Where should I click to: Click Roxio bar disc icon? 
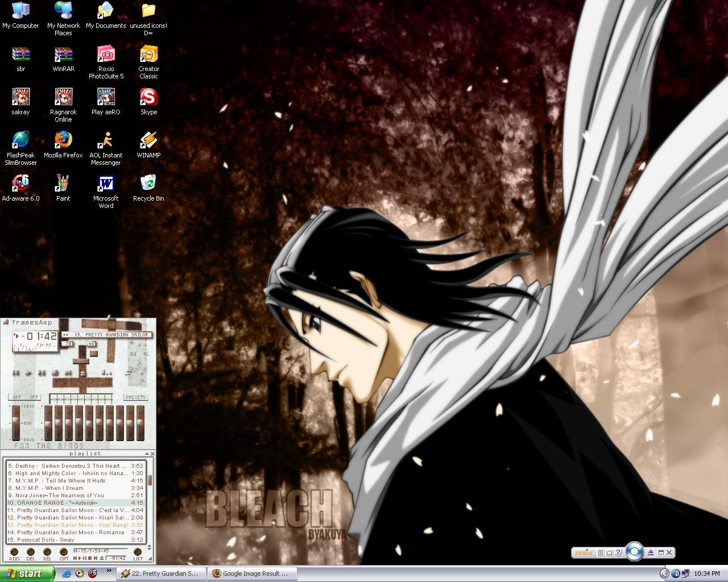[x=634, y=551]
